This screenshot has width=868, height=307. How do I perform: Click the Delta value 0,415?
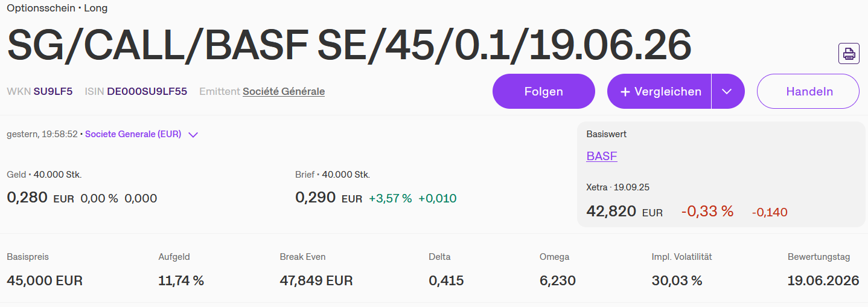coord(446,281)
